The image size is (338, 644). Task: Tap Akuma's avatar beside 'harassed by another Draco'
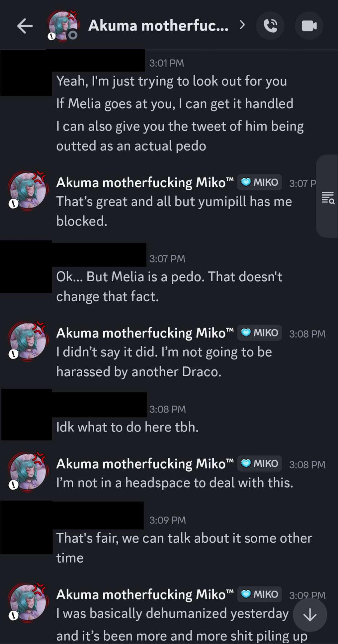point(28,342)
